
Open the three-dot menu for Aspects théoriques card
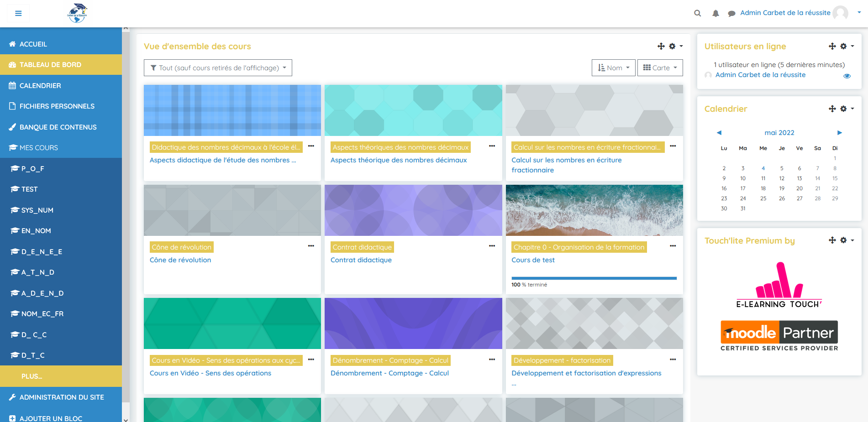(492, 146)
